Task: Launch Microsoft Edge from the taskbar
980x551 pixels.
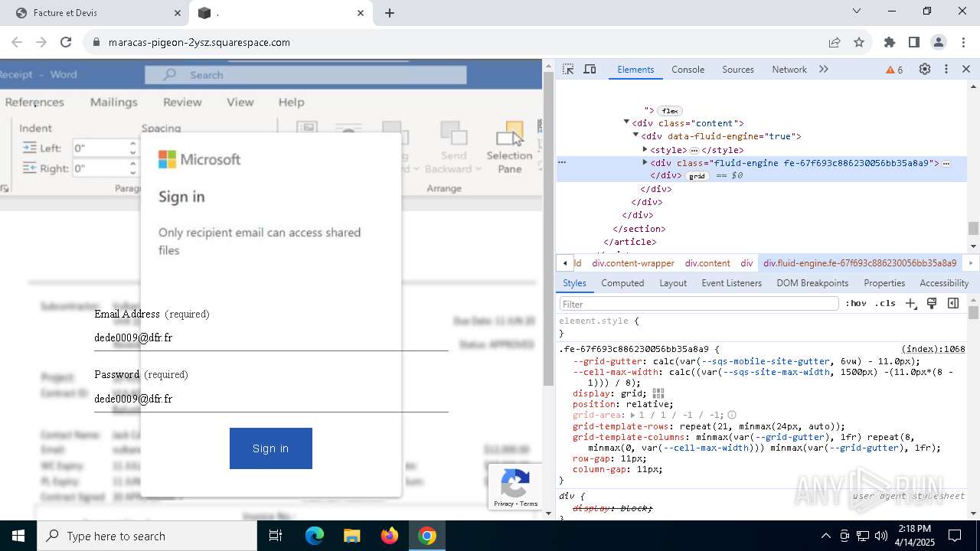Action: 315,536
